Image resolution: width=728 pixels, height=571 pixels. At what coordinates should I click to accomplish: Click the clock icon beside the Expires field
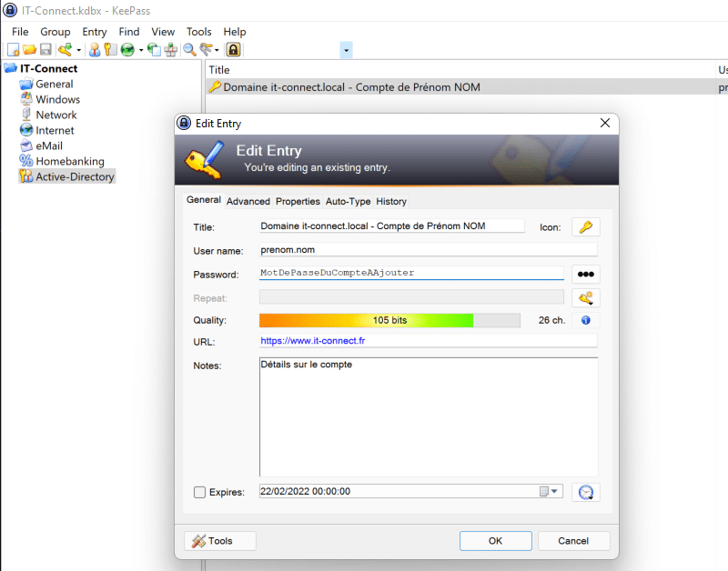coord(585,491)
